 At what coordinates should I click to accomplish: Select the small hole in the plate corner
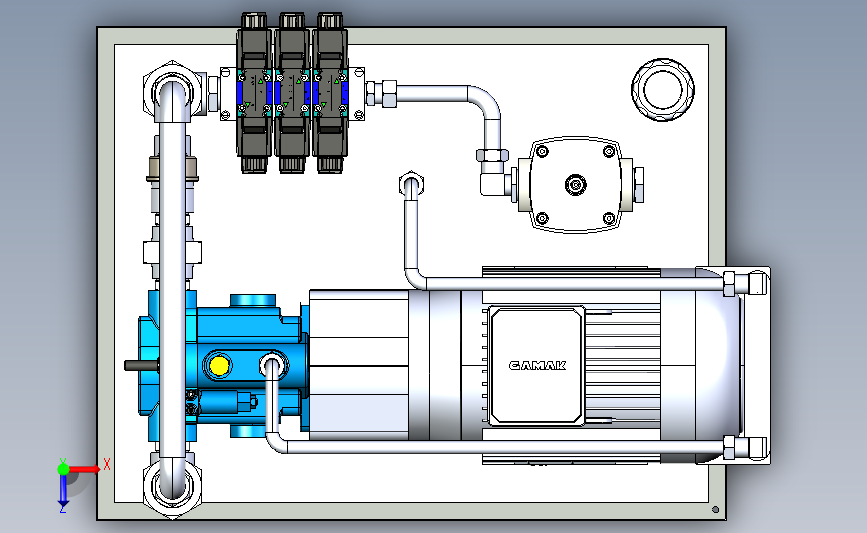(x=715, y=509)
